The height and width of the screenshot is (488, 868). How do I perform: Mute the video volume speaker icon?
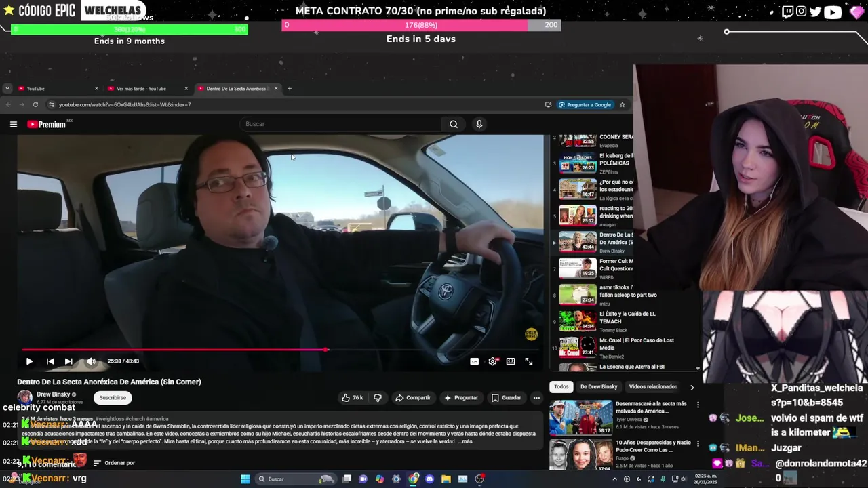91,361
